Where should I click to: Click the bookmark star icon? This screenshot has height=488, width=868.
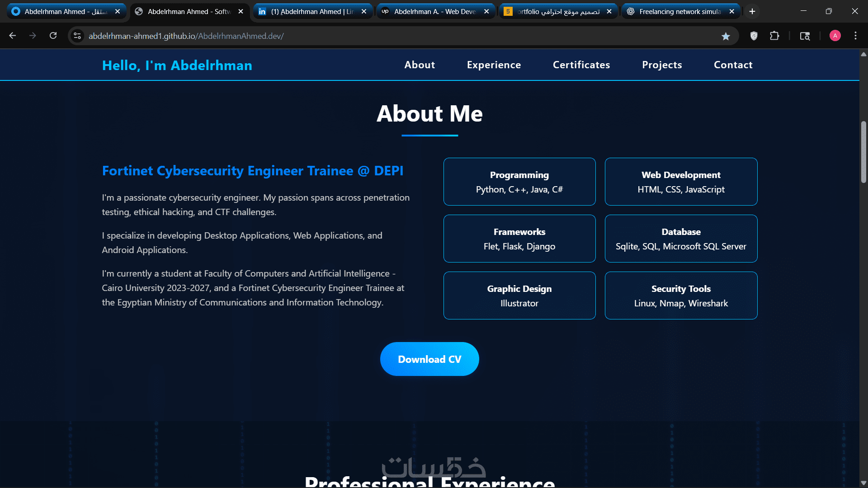(726, 36)
